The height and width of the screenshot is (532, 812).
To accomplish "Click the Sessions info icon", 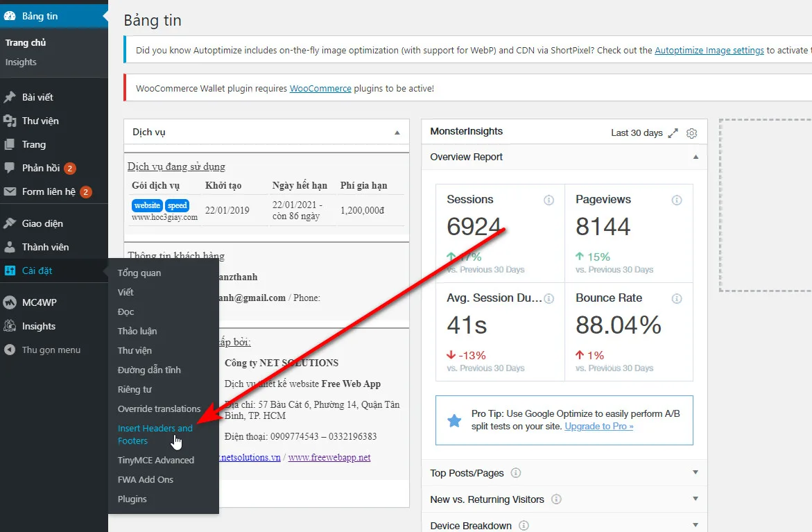I will 549,200.
